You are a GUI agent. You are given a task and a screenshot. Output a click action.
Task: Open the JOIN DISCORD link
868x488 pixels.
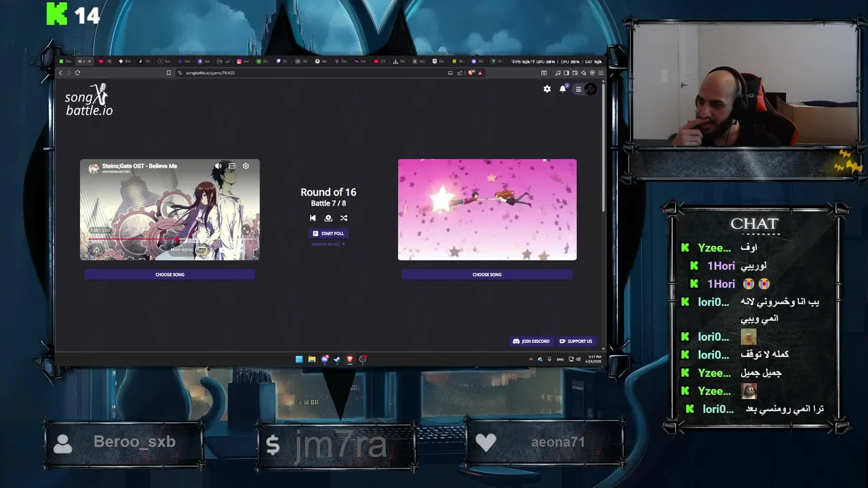(x=531, y=341)
